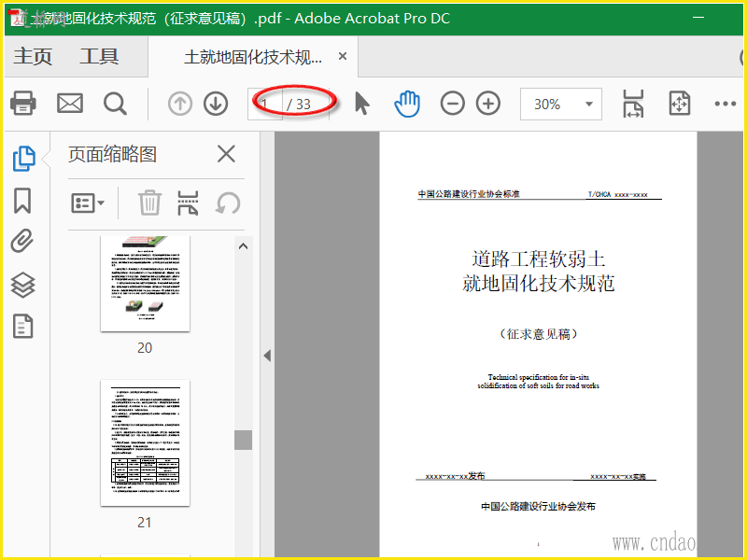747x560 pixels.
Task: Click thumbnail panel print pages icon
Action: (x=189, y=203)
